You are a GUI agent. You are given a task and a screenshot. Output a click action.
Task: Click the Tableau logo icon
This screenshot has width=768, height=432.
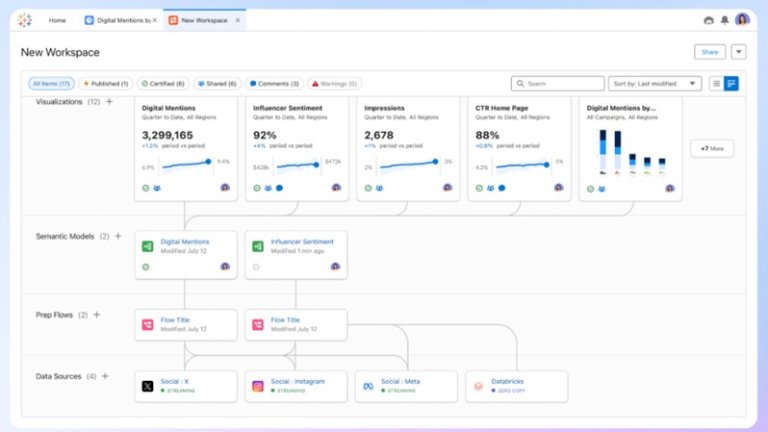tap(24, 20)
